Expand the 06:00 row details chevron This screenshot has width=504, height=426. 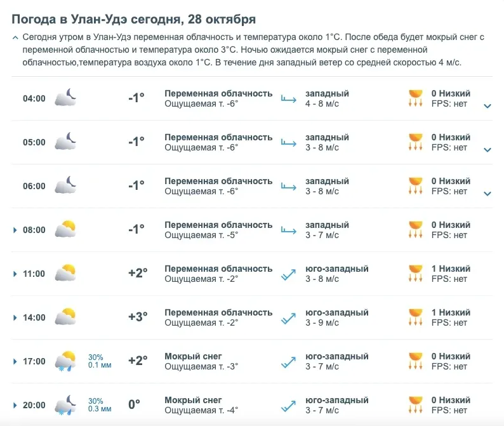coord(487,194)
